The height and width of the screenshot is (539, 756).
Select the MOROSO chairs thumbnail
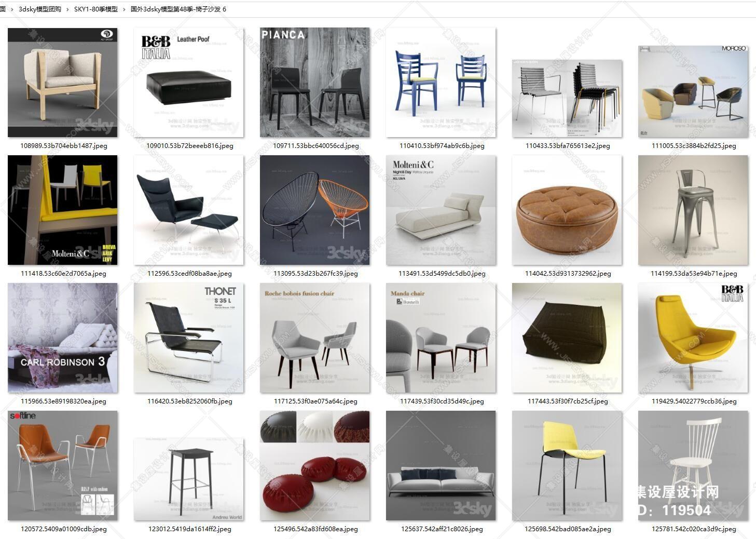point(693,91)
